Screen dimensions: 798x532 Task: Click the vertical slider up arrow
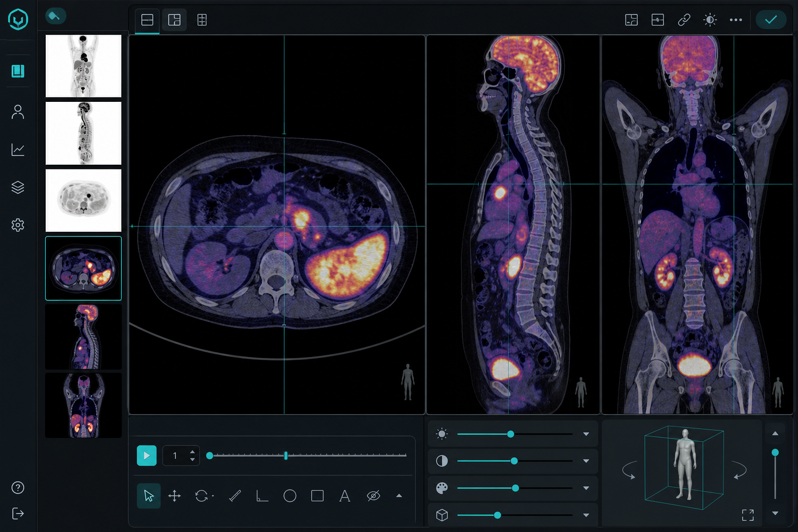(x=775, y=433)
